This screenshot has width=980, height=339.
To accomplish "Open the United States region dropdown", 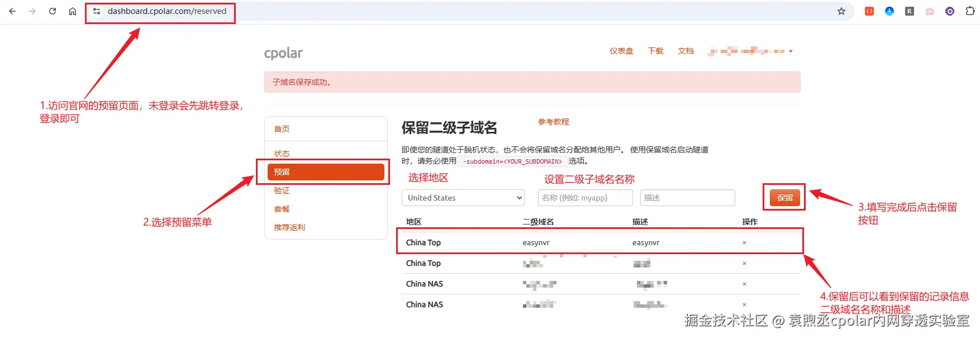I will tap(463, 198).
